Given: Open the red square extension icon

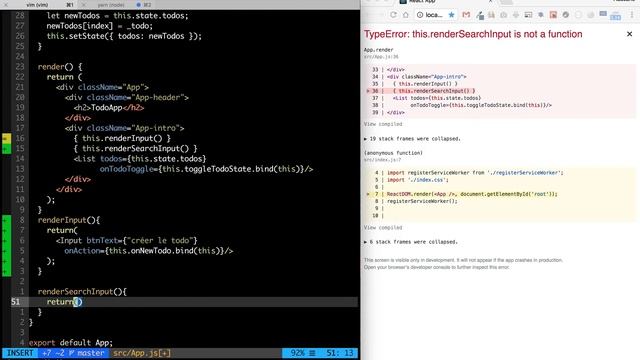Looking at the screenshot, I should point(553,15).
